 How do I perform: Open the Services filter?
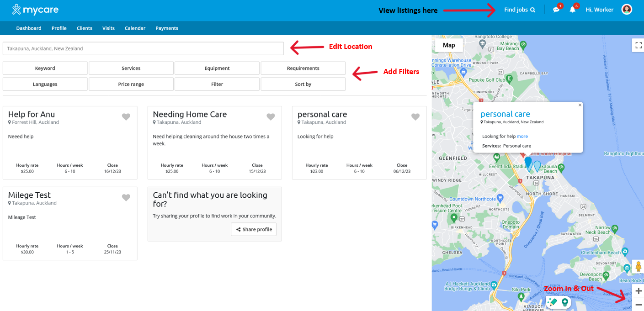tap(131, 68)
